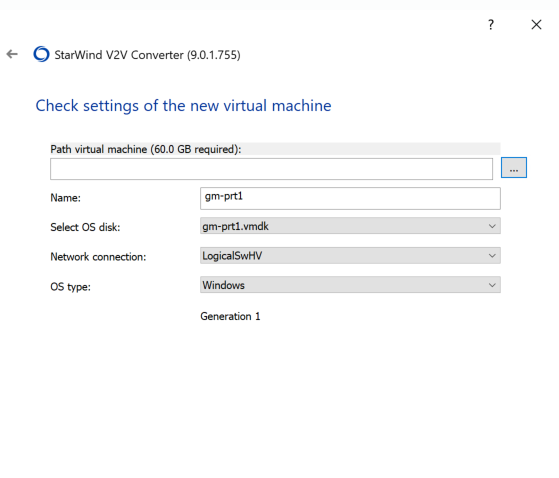This screenshot has width=559, height=478.
Task: Edit the Name field gm-prt1
Action: point(350,198)
